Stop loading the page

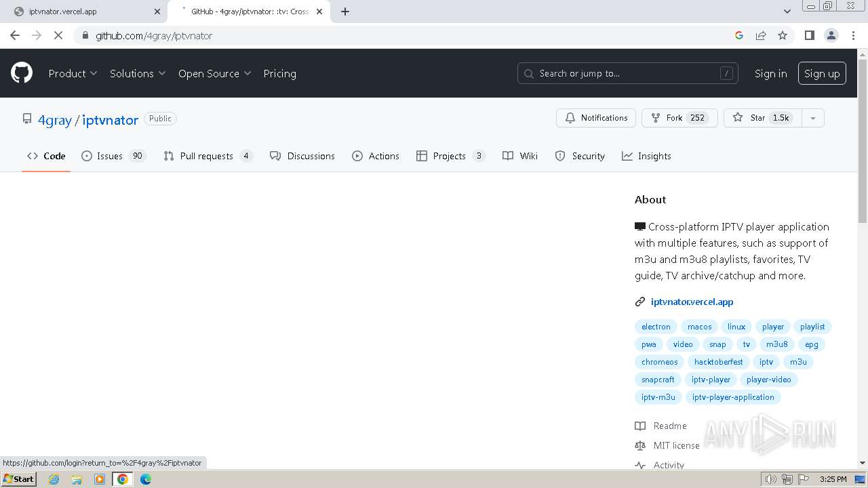tap(58, 35)
